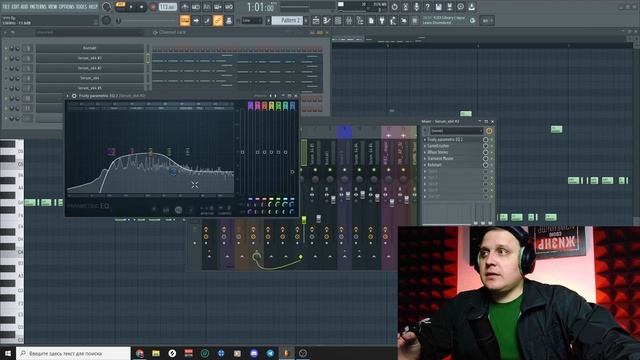
Task: Click the microphone recording icon
Action: point(416,7)
